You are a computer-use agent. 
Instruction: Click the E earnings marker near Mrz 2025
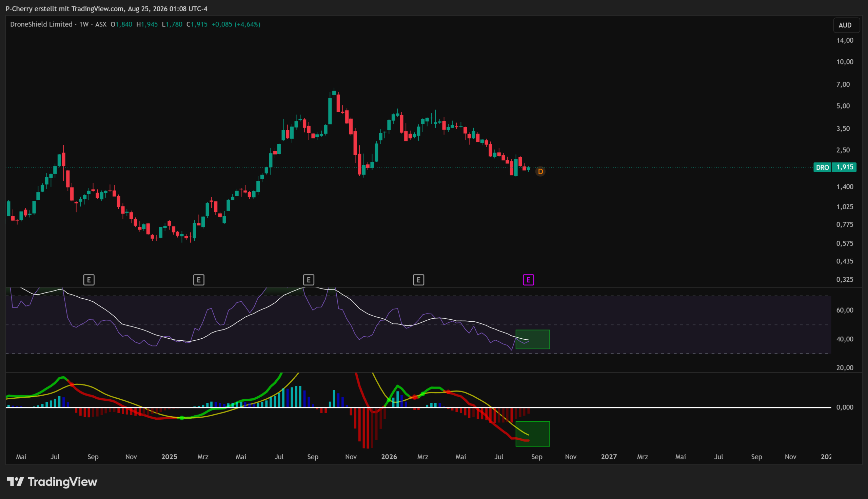point(199,280)
